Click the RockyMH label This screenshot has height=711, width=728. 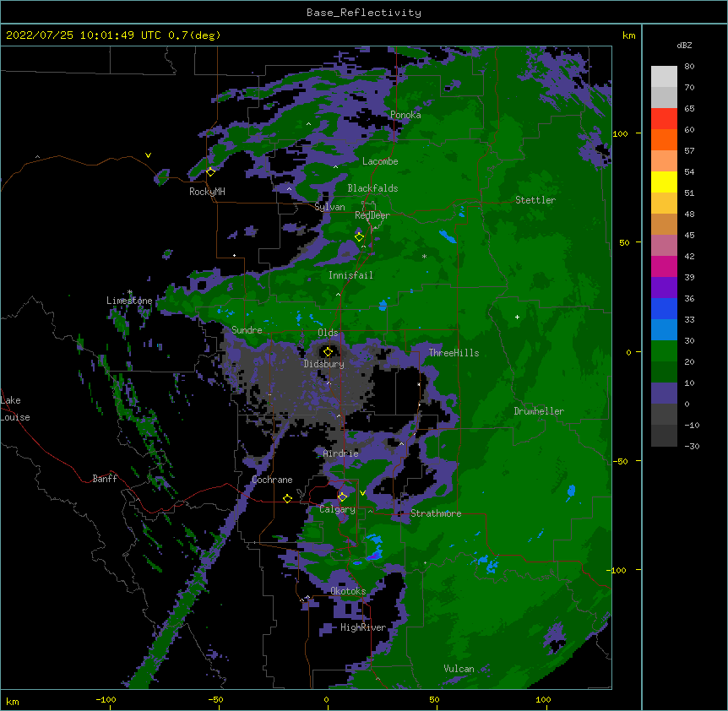coord(207,192)
